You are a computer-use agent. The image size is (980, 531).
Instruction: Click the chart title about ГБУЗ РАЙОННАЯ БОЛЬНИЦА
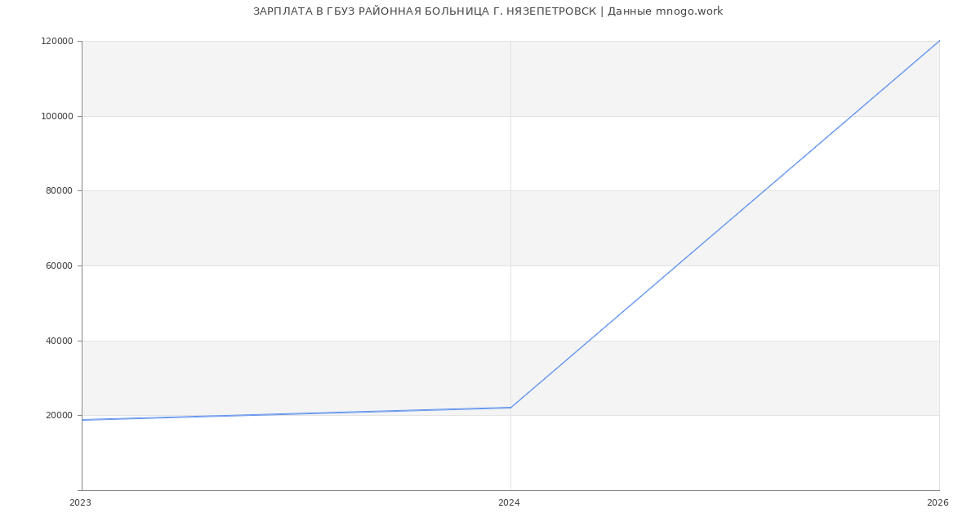point(488,11)
